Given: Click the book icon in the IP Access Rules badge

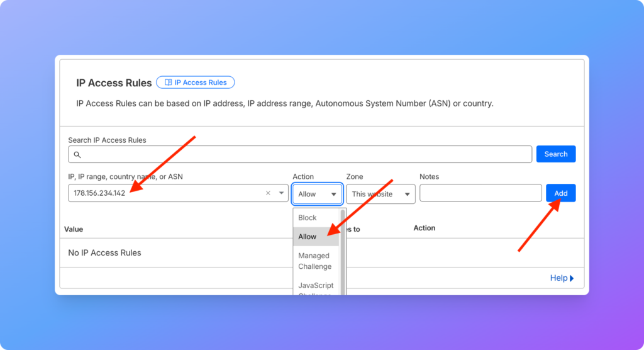Looking at the screenshot, I should coord(168,82).
